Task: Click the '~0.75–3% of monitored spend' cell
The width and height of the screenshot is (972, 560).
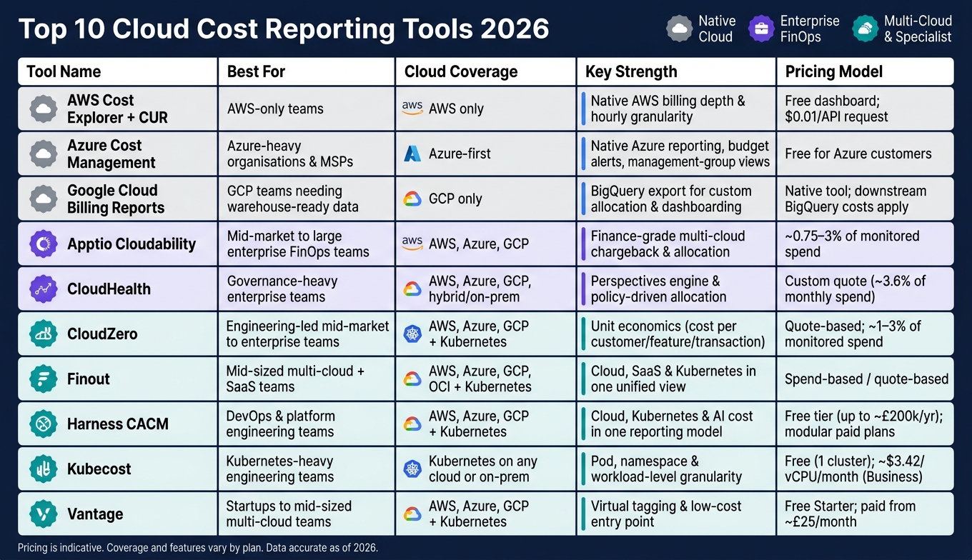Action: [866, 244]
